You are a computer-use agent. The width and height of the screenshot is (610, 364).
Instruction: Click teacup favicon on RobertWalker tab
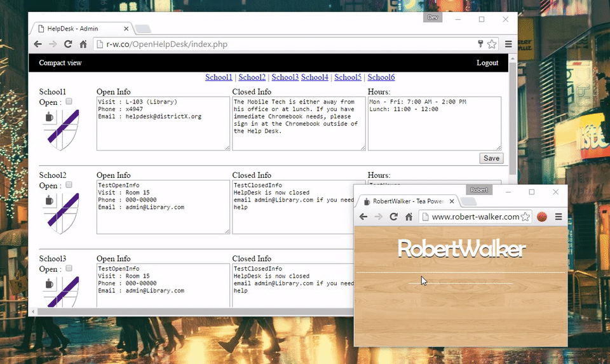[x=367, y=201]
